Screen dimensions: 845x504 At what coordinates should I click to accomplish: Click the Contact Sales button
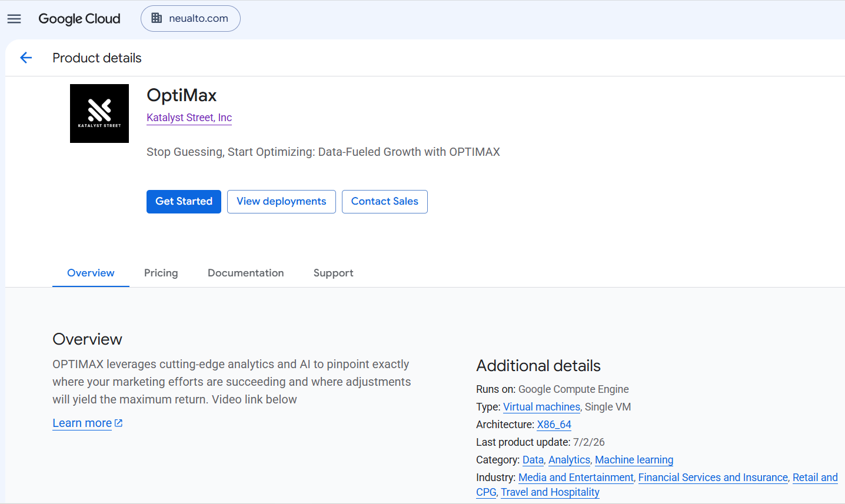[385, 202]
